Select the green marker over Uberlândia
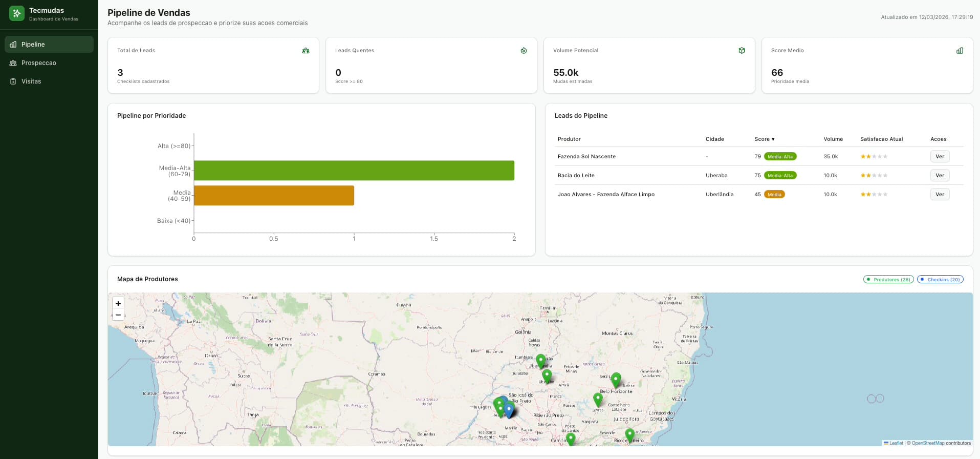Screen dimensions: 980x459 click(x=540, y=361)
